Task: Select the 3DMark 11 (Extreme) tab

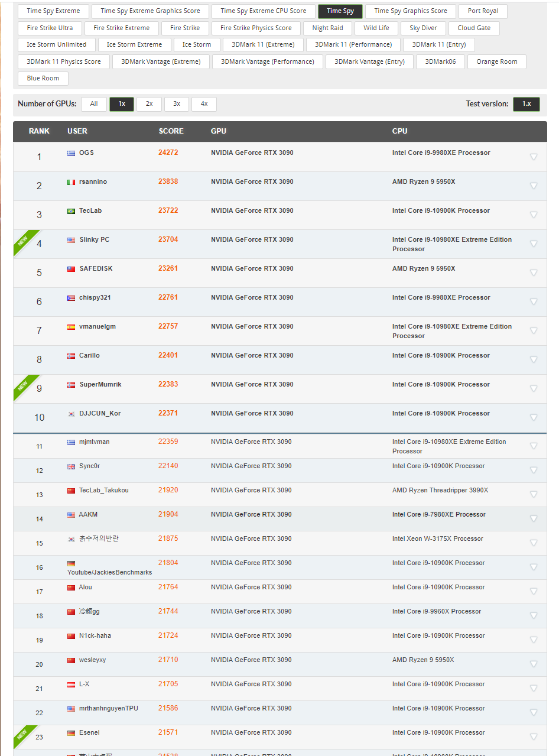Action: point(263,45)
